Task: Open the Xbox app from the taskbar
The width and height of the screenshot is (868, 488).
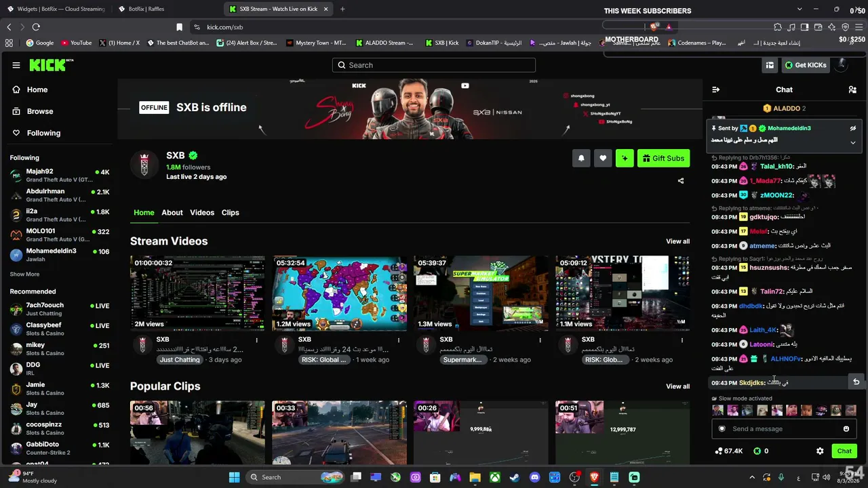Action: tap(495, 477)
